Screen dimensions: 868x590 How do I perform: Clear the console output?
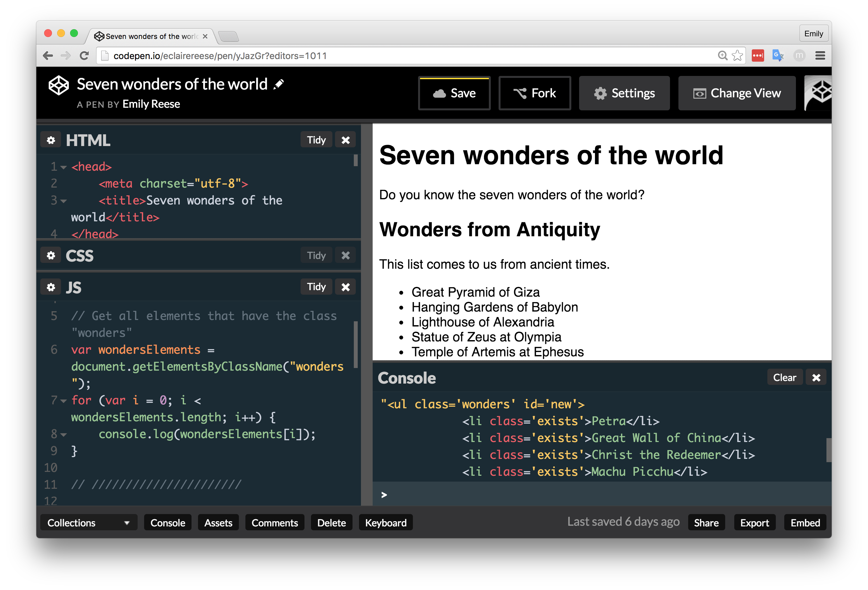coord(784,377)
